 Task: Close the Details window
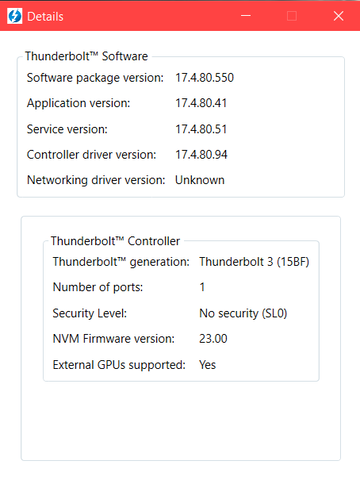pos(338,16)
